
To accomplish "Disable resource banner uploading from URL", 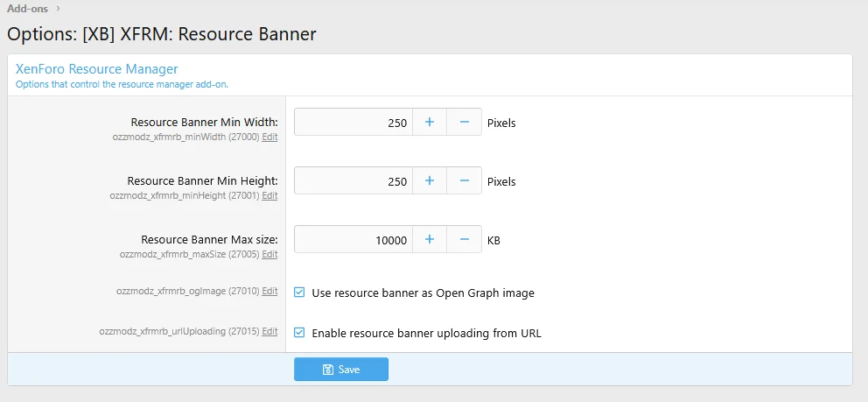I will click(x=299, y=333).
